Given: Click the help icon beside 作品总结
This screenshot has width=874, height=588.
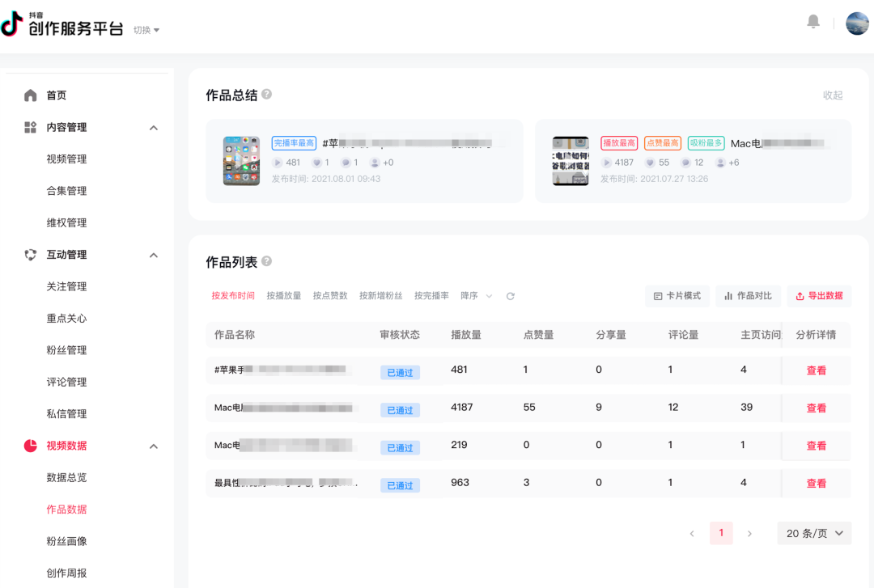Looking at the screenshot, I should click(267, 95).
